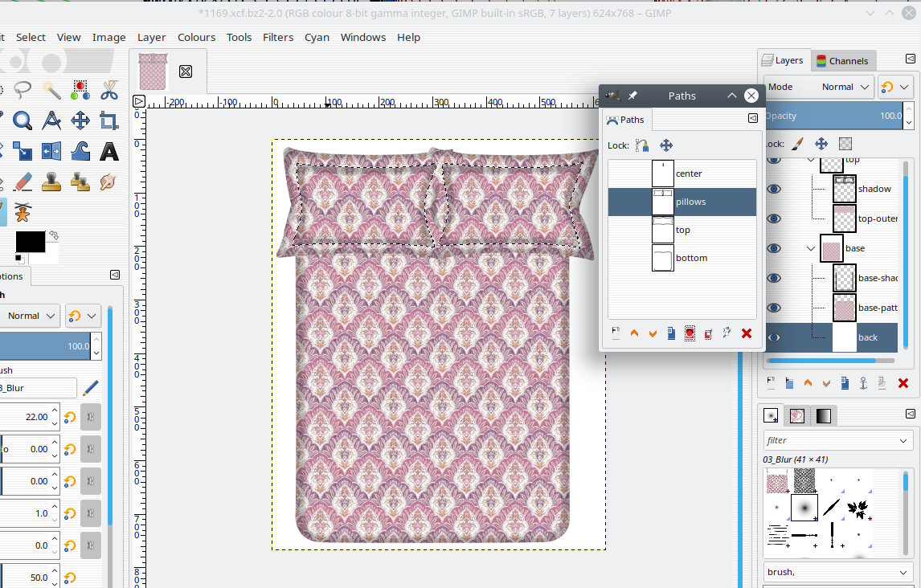921x588 pixels.
Task: Choose the Eraser tool
Action: point(23,182)
